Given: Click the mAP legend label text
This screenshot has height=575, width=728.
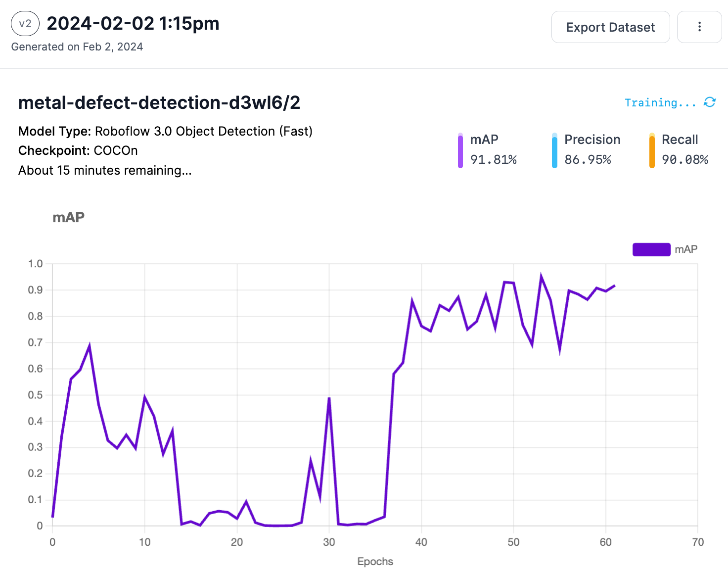Looking at the screenshot, I should click(686, 249).
